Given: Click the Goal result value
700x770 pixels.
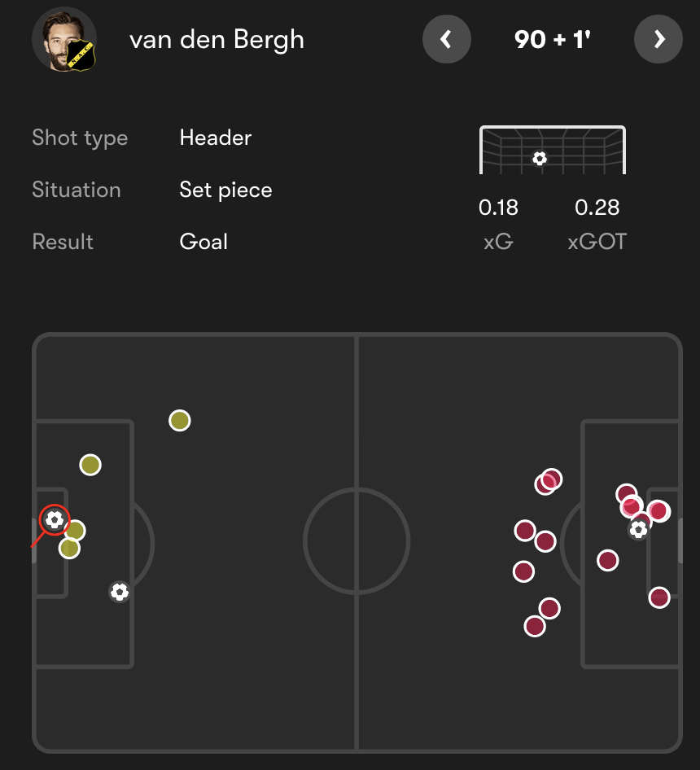Looking at the screenshot, I should click(203, 242).
